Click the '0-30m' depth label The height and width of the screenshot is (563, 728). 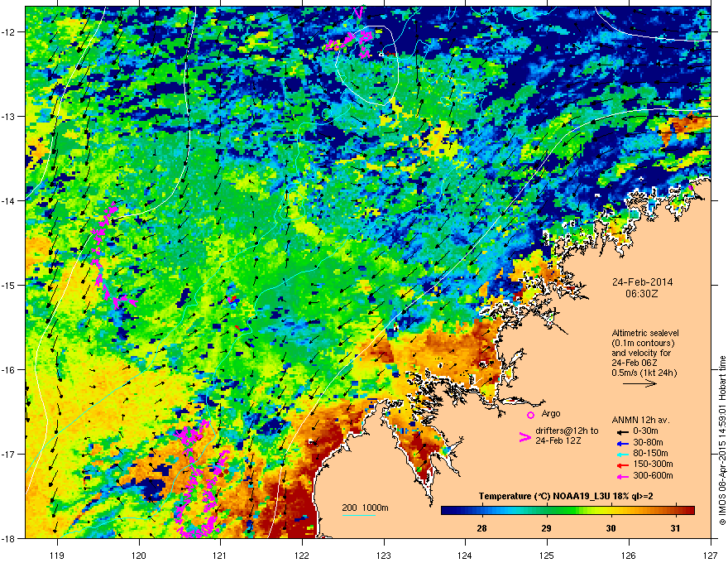click(x=645, y=431)
